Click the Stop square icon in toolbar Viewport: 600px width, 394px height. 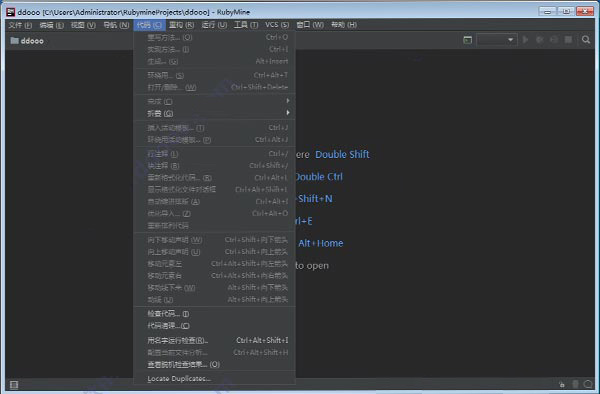[x=568, y=40]
